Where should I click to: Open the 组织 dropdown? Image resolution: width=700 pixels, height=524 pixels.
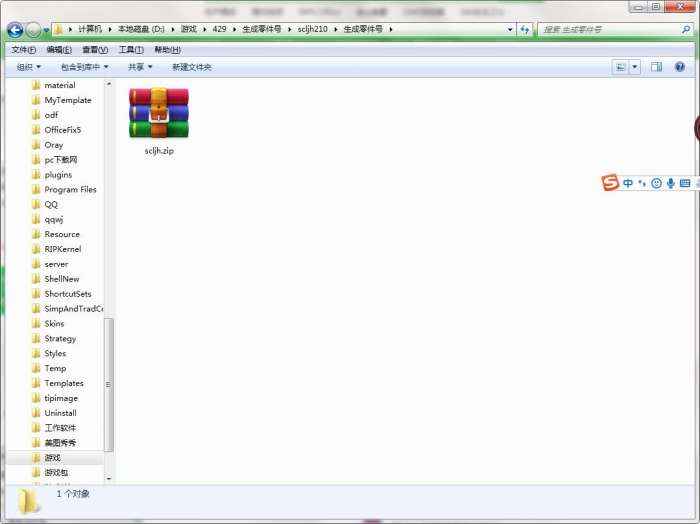[x=29, y=67]
